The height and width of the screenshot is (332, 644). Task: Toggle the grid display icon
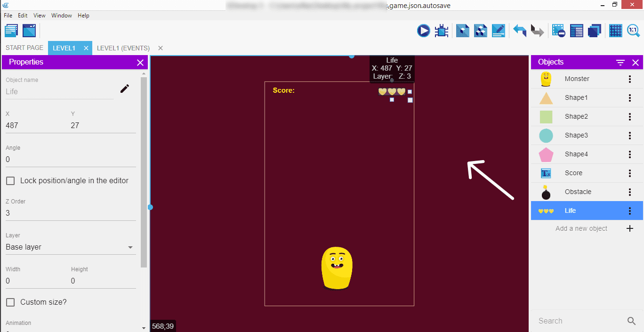615,31
